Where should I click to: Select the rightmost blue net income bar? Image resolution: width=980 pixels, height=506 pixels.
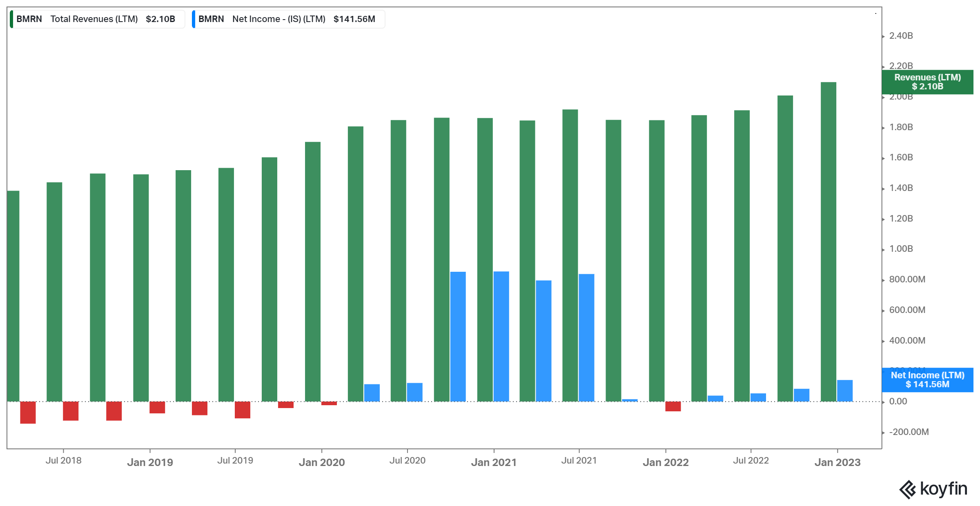coord(844,391)
